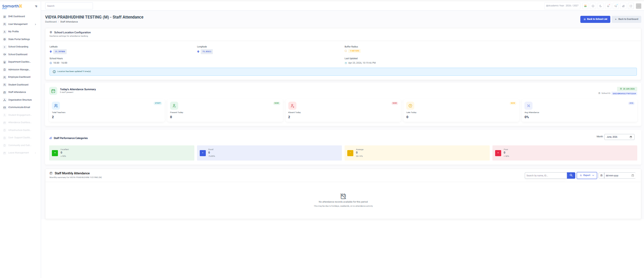Click the 20 JUN 2026 date badge
This screenshot has width=644, height=278.
coord(627,89)
